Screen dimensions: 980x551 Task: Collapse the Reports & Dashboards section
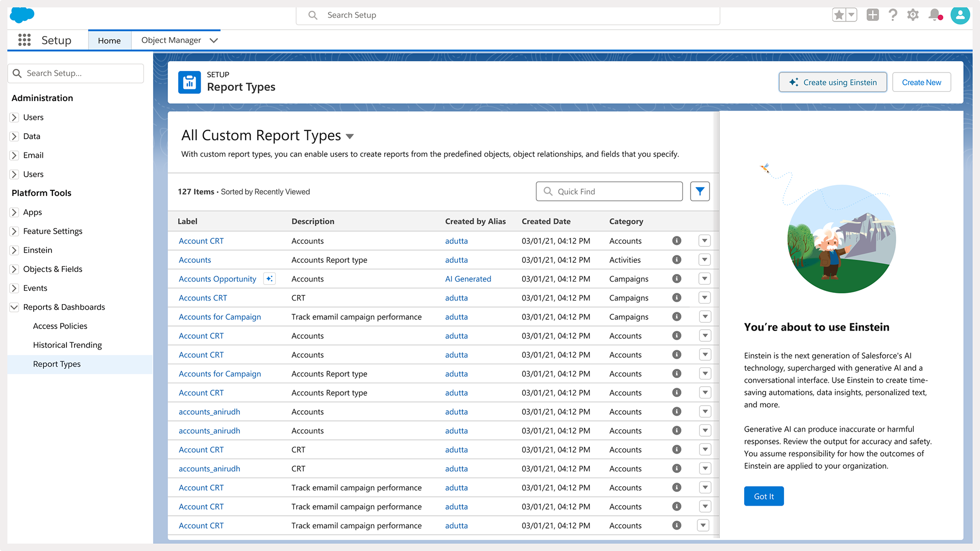[x=14, y=307]
